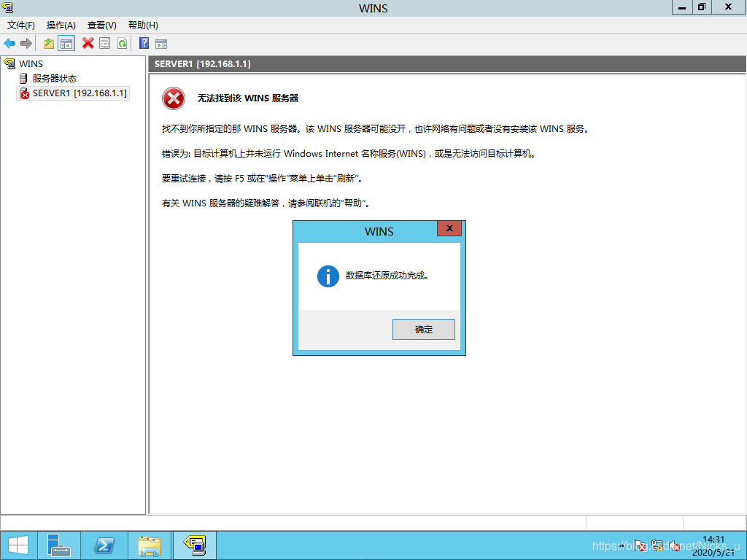Open Server Manager from taskbar
The width and height of the screenshot is (747, 560).
click(59, 545)
